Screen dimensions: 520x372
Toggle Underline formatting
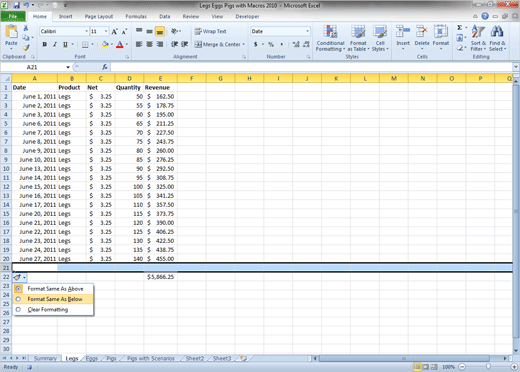65,44
